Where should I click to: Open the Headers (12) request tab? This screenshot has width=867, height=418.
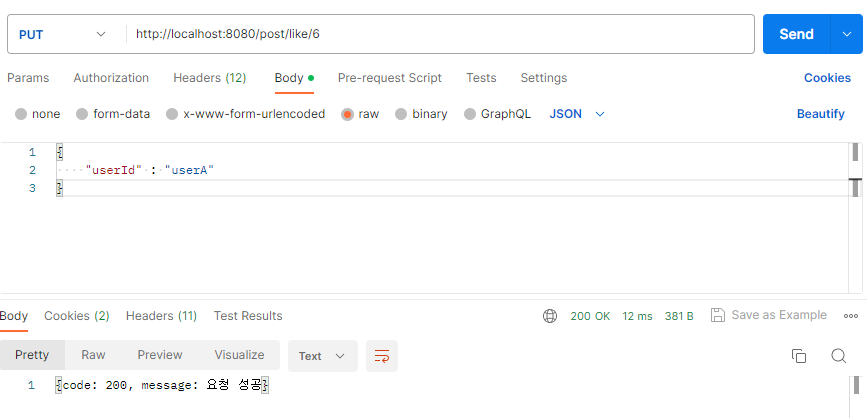click(210, 78)
